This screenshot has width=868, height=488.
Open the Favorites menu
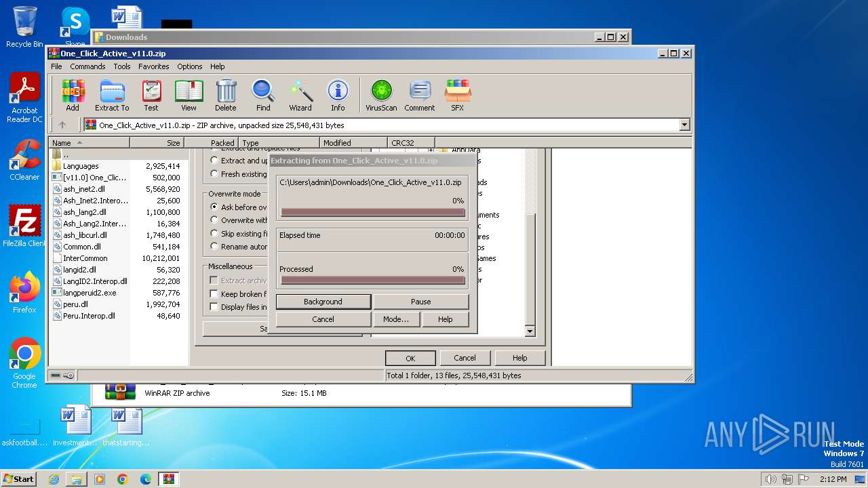(x=154, y=66)
